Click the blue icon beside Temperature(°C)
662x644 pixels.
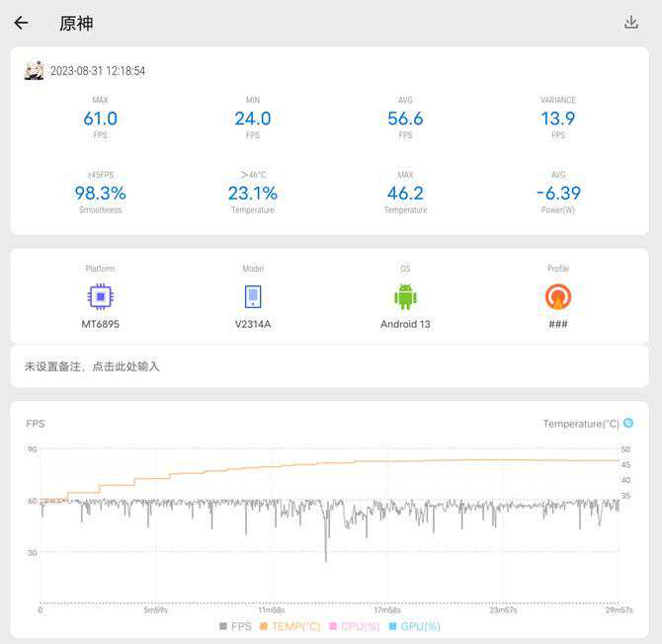point(628,423)
